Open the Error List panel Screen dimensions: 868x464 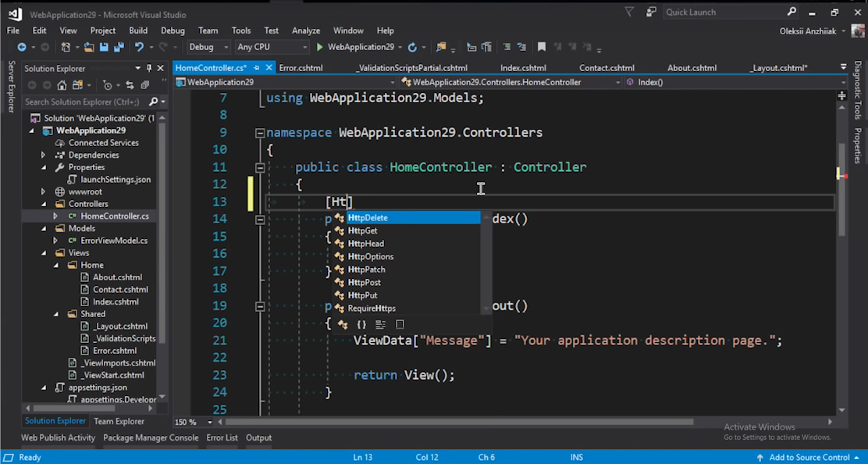[x=222, y=437]
